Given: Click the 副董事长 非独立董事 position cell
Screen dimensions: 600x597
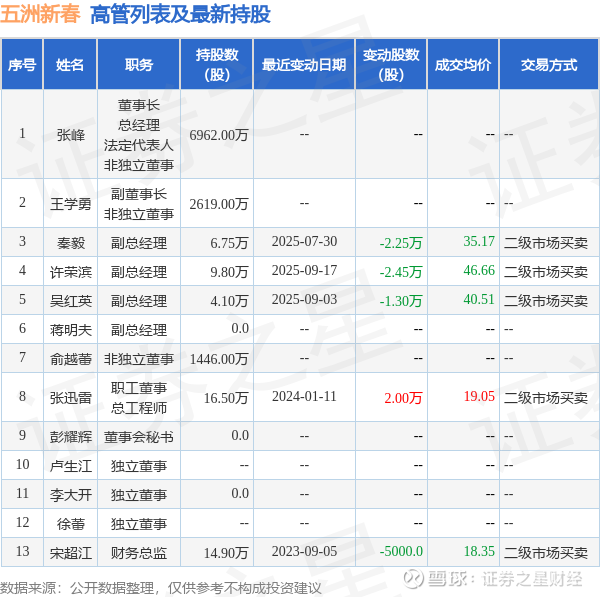Looking at the screenshot, I should (x=139, y=204).
